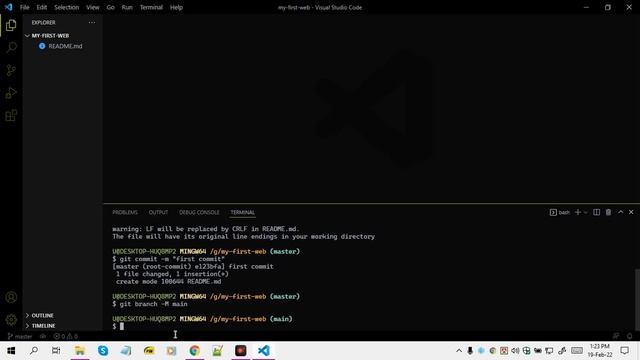Open the Run and Debug view

pos(11,93)
